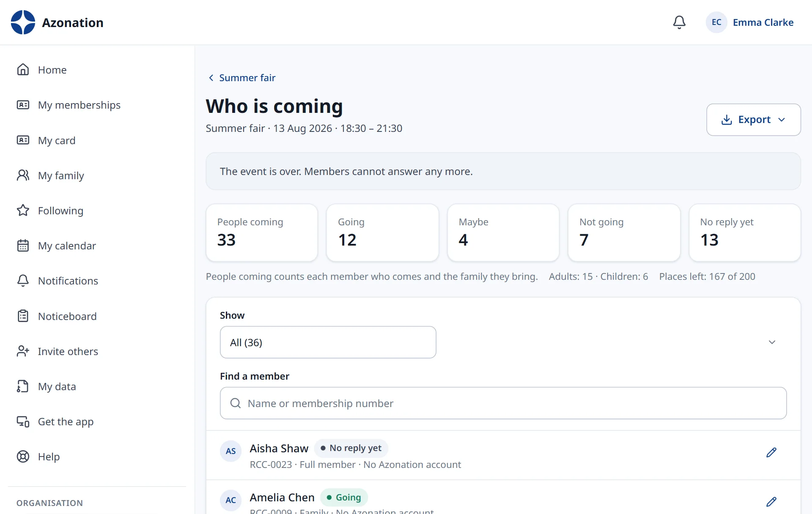Click the Get the app icon
Screen dimensions: 812x514
[23, 421]
